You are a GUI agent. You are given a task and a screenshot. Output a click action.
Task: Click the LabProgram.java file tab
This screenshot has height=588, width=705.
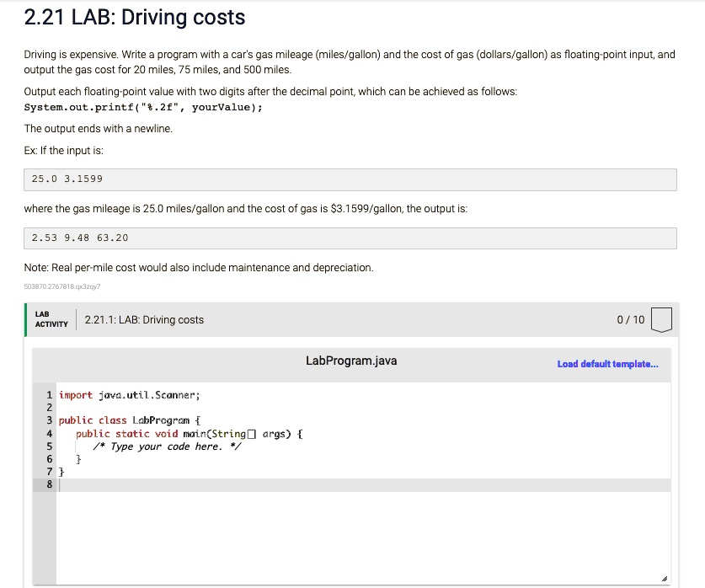353,360
